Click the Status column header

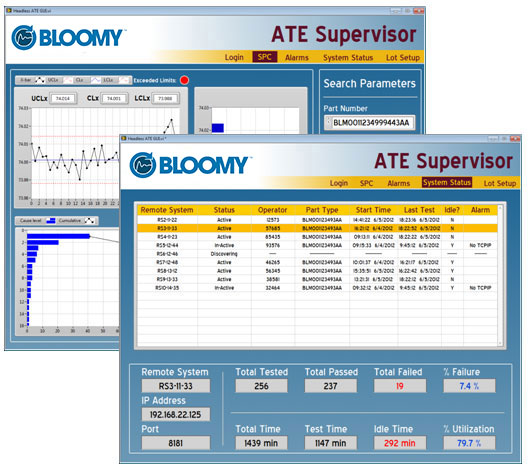point(224,210)
